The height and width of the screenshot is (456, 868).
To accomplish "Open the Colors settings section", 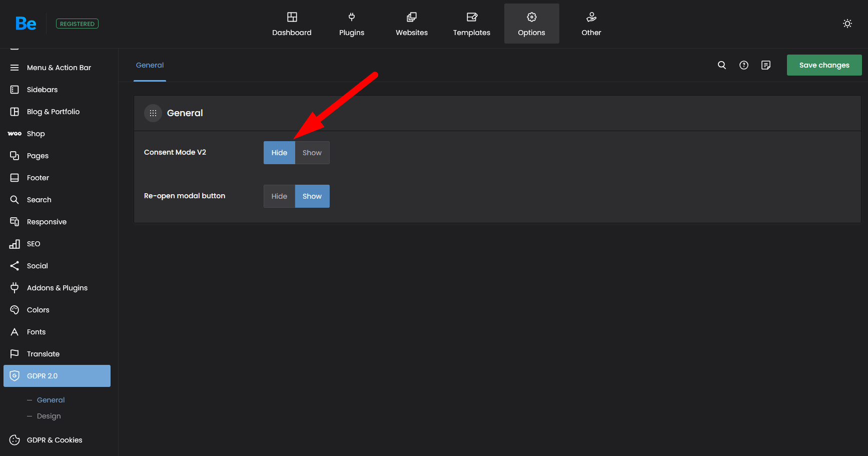I will tap(38, 310).
